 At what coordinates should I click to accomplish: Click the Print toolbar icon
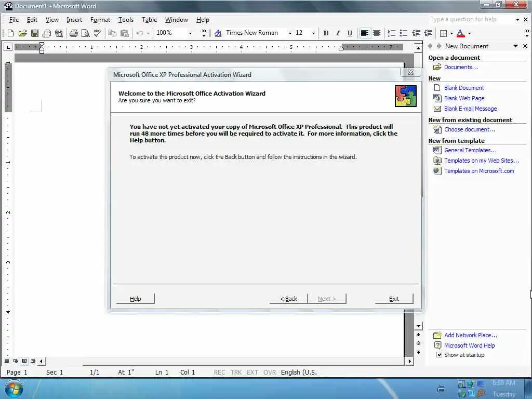(74, 33)
